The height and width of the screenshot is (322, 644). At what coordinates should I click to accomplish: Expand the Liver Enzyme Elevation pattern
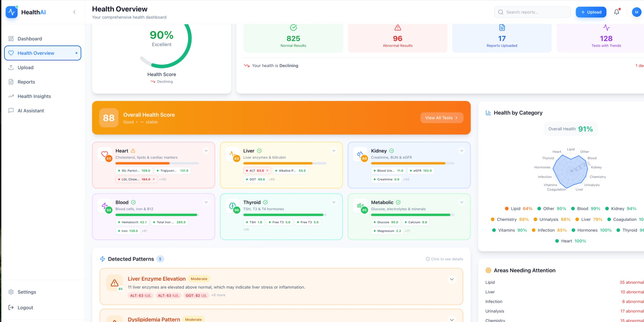(x=452, y=279)
